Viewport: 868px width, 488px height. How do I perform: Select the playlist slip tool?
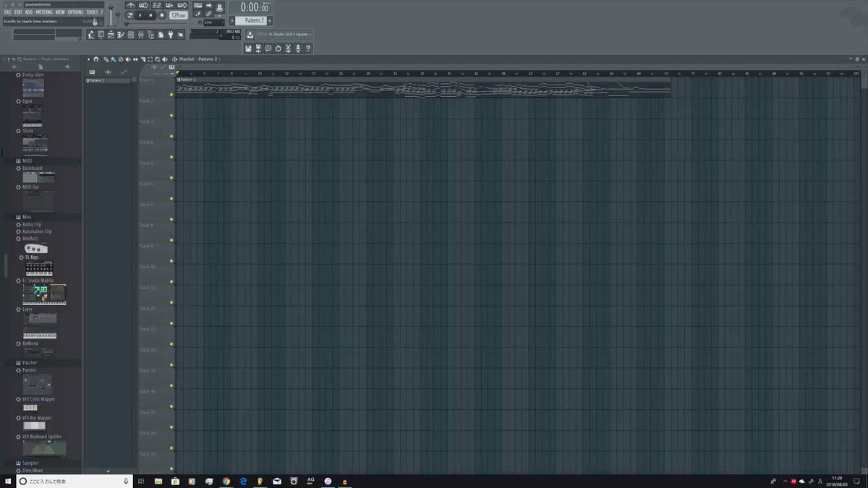135,59
